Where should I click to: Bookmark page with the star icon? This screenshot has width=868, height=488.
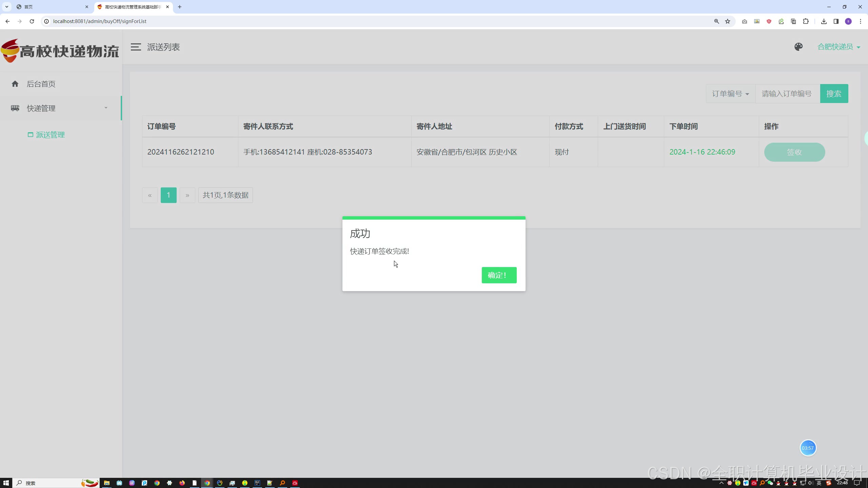point(728,21)
